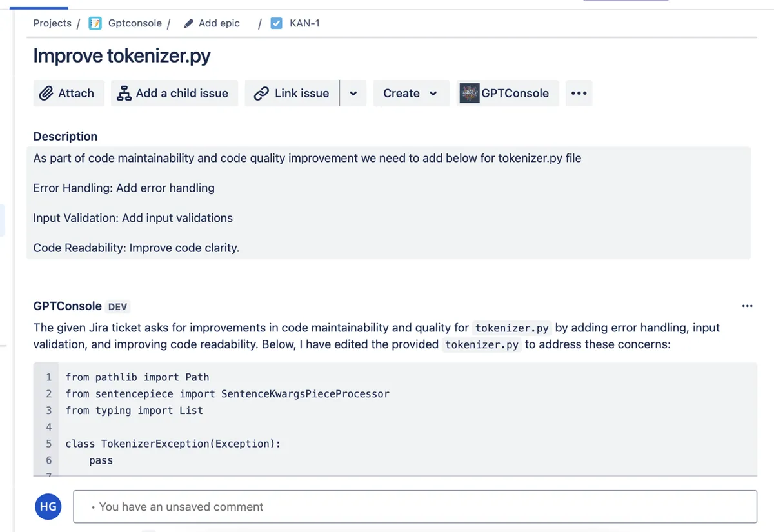Click the 'Code Readability: Improve code clarity.' line
Viewport: 774px width, 532px height.
tap(136, 248)
